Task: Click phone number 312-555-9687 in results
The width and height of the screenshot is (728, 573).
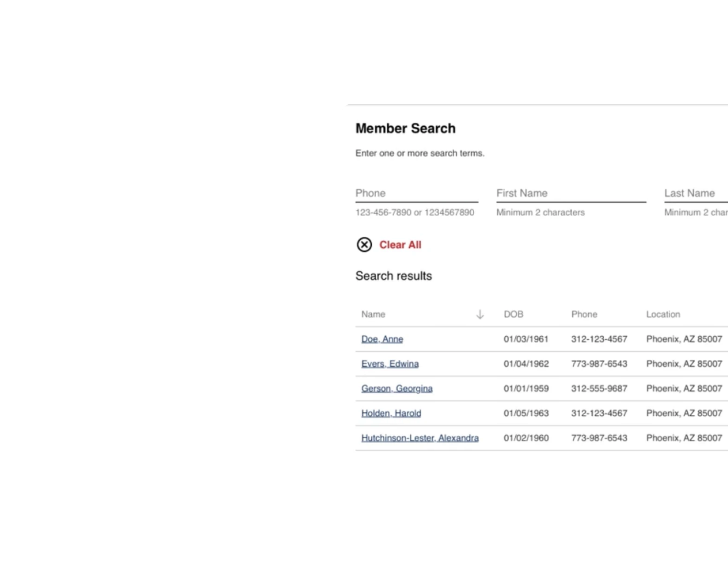Action: (599, 389)
